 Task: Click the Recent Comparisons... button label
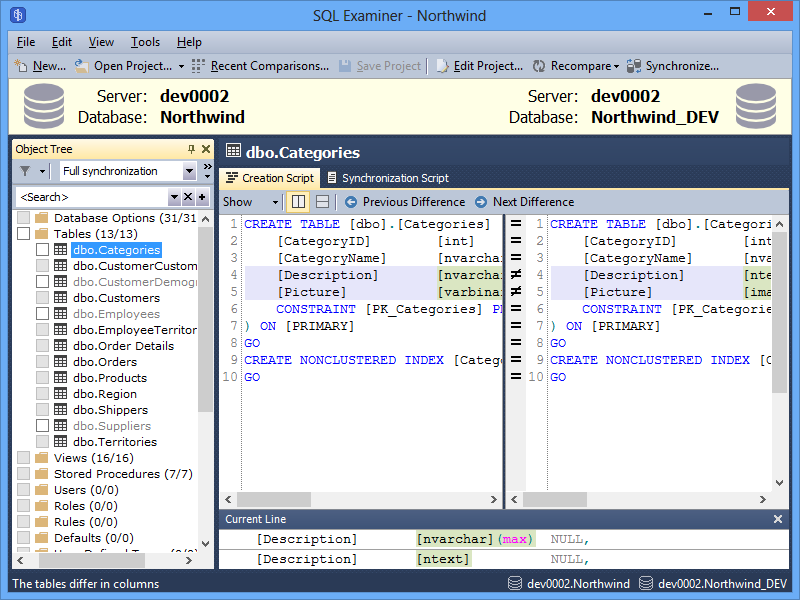270,66
